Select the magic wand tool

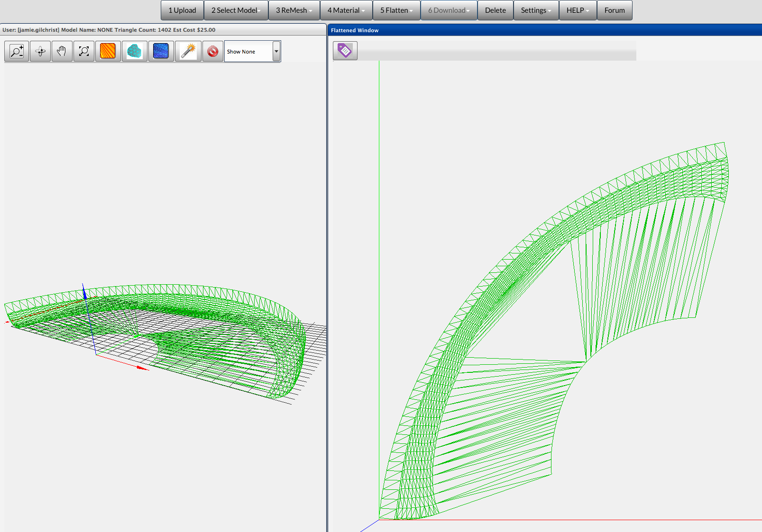tap(188, 51)
